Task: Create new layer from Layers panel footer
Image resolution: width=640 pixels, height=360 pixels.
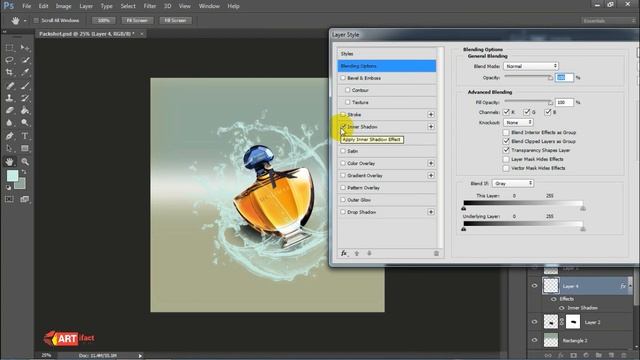Action: 611,356
